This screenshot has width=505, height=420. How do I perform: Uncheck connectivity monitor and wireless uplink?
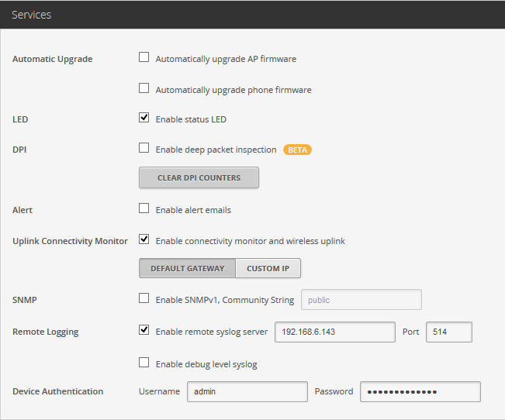pyautogui.click(x=144, y=239)
